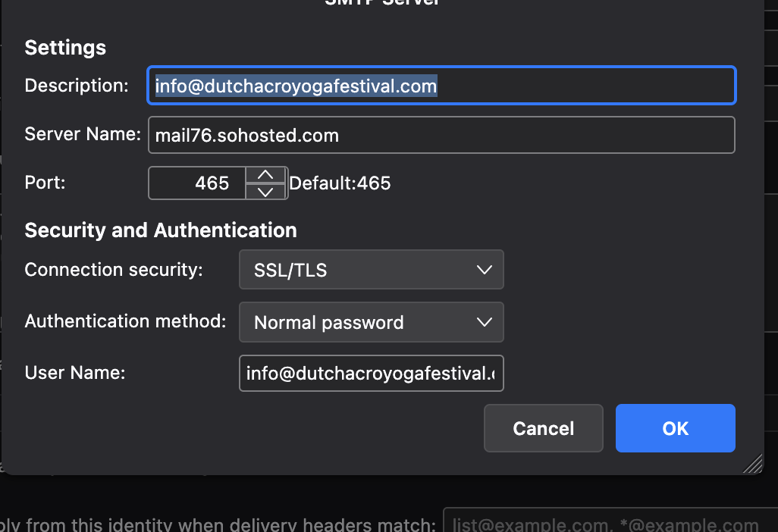Click the "Connection security:" label
778x532 pixels.
tap(114, 270)
